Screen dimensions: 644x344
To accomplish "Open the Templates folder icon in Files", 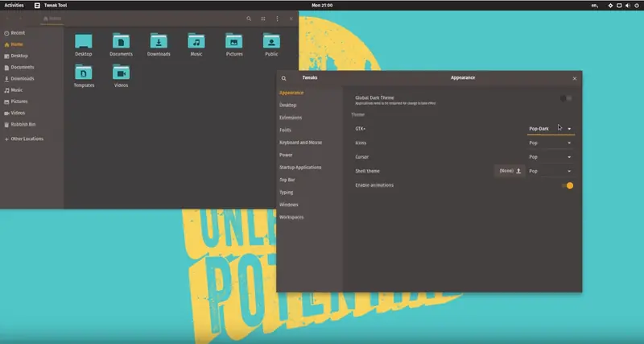I will pos(84,73).
